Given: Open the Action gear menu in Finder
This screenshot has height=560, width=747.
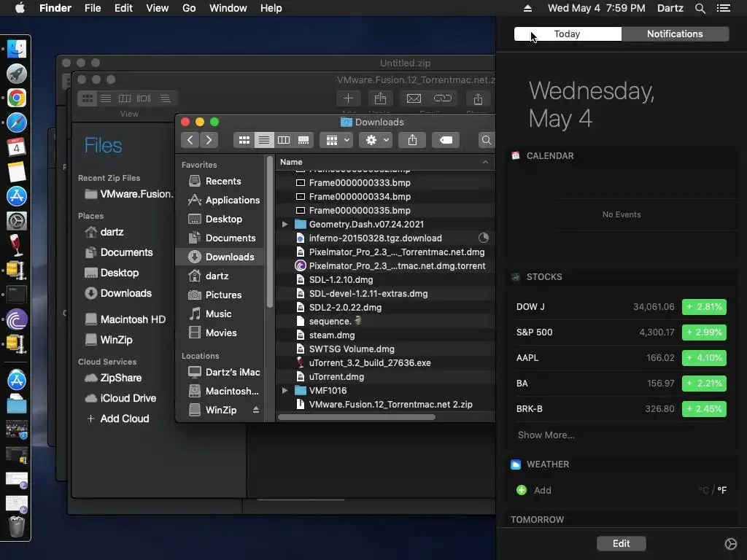Looking at the screenshot, I should click(376, 140).
